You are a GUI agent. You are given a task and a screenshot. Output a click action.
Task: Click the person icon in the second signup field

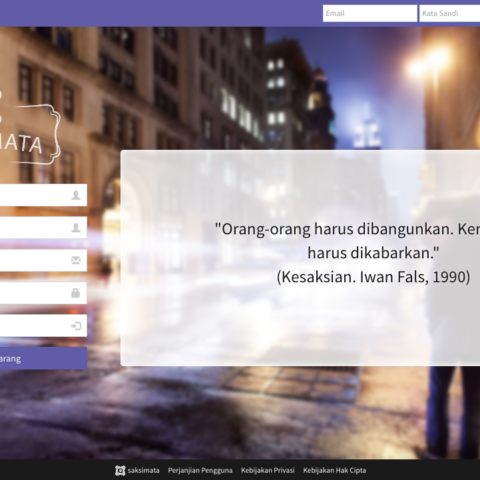pos(76,228)
